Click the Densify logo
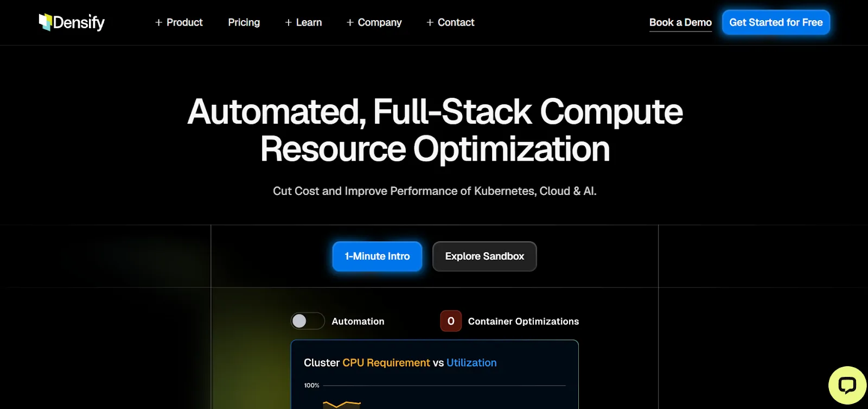868x409 pixels. point(72,22)
